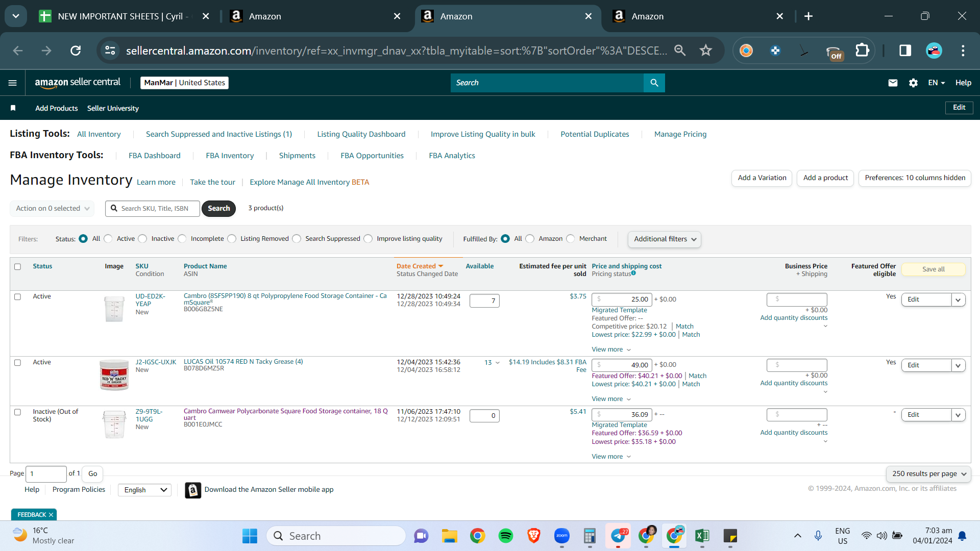
Task: Open the English language selector in footer
Action: click(x=144, y=490)
